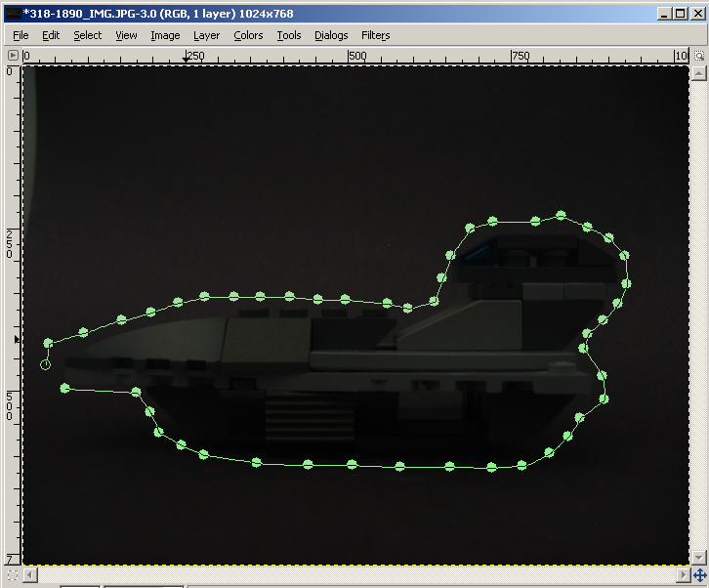Open the Select menu
The height and width of the screenshot is (588, 709).
87,35
